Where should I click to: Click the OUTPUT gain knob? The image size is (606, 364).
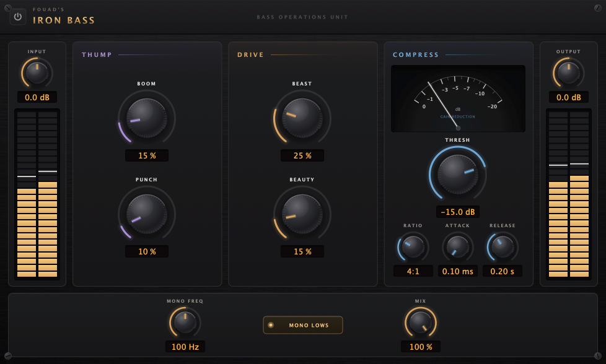568,72
